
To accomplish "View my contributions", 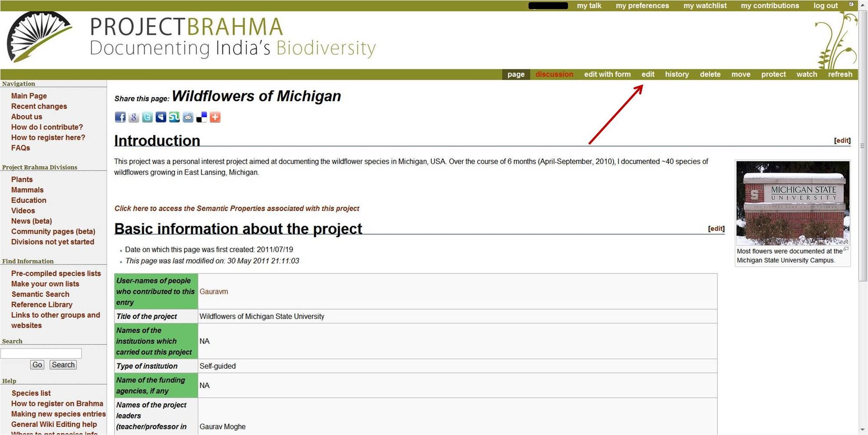I will click(770, 6).
